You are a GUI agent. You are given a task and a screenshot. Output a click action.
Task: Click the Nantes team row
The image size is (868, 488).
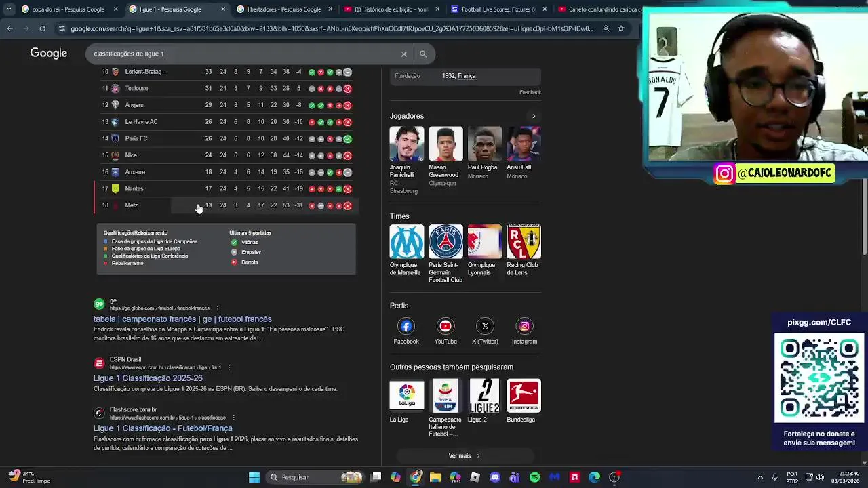[x=226, y=188]
